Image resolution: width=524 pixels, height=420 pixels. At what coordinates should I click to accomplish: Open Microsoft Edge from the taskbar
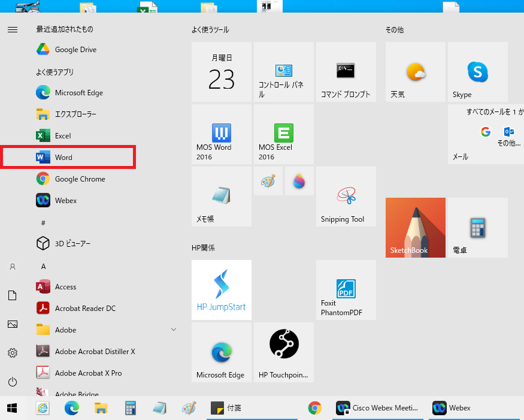[x=72, y=408]
